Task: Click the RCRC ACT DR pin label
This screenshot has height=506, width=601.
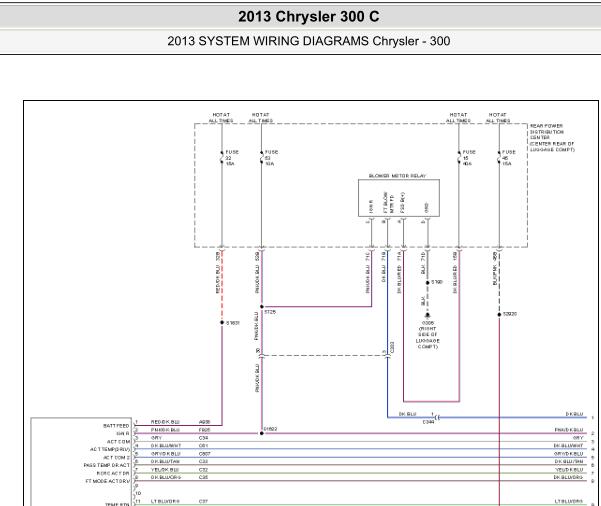Action: (x=113, y=473)
